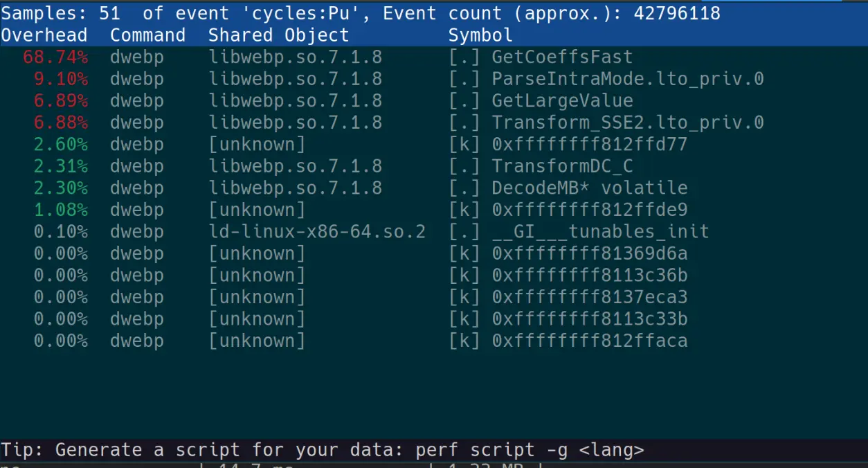This screenshot has height=468, width=868.
Task: Click the Transform_SSE2.lto_priv.0 symbol
Action: point(627,123)
